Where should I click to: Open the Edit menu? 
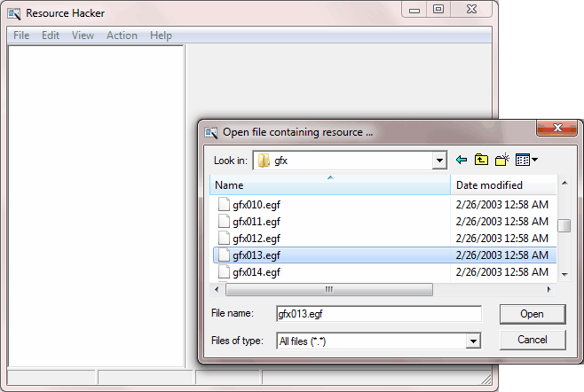[51, 35]
